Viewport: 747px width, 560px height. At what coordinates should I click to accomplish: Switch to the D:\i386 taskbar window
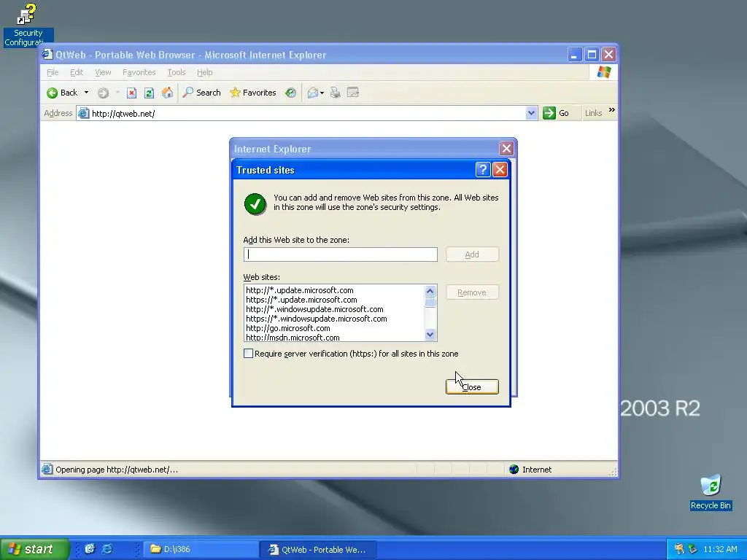200,549
